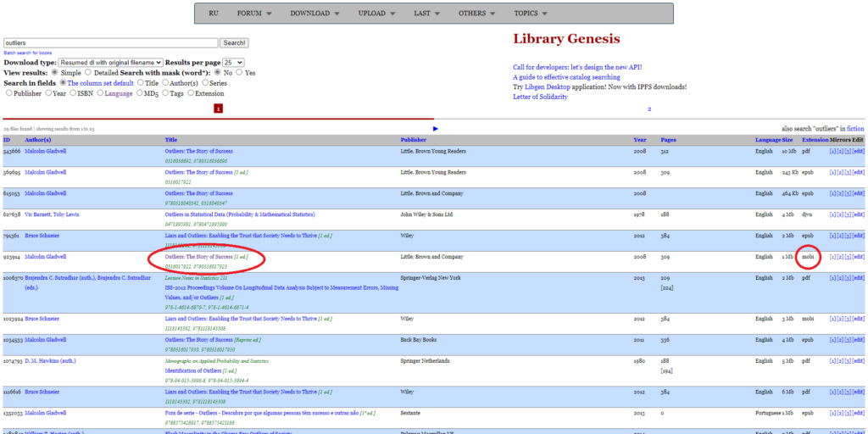
Task: Open Identification of Outliers title
Action: (x=193, y=370)
